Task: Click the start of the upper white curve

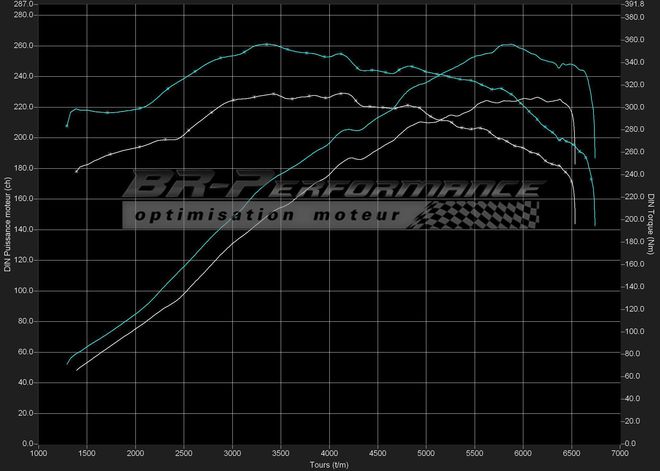Action: tap(77, 171)
